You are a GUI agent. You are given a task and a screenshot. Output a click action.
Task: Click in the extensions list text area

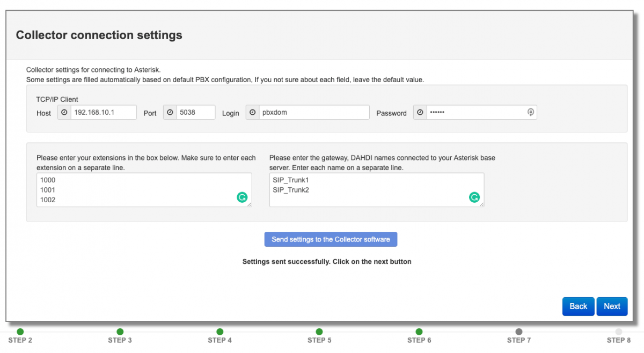tap(134, 189)
